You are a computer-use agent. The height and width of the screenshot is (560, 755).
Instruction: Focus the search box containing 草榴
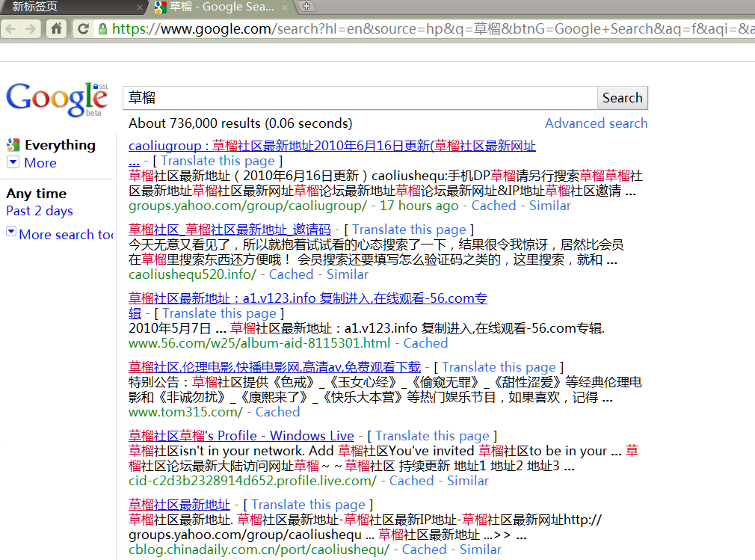(360, 98)
